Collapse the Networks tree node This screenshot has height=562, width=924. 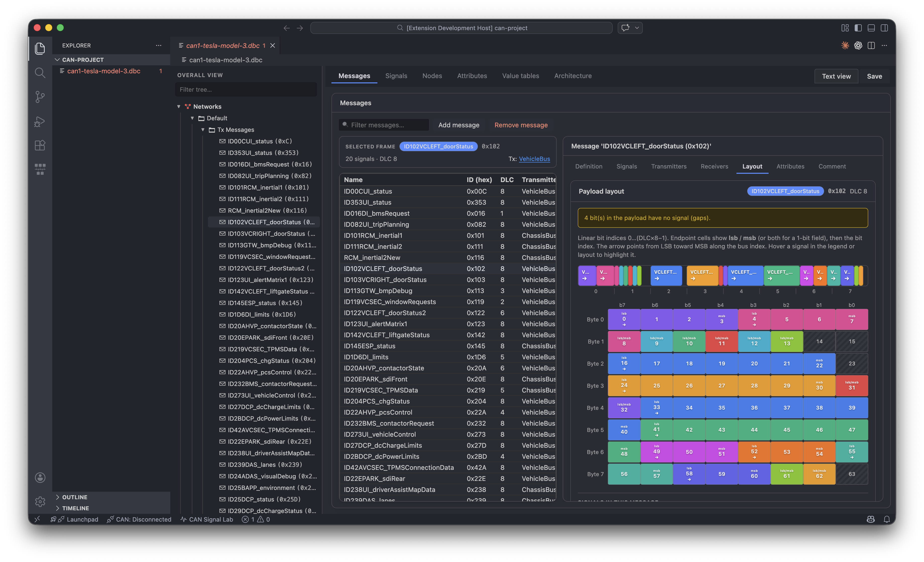[179, 106]
